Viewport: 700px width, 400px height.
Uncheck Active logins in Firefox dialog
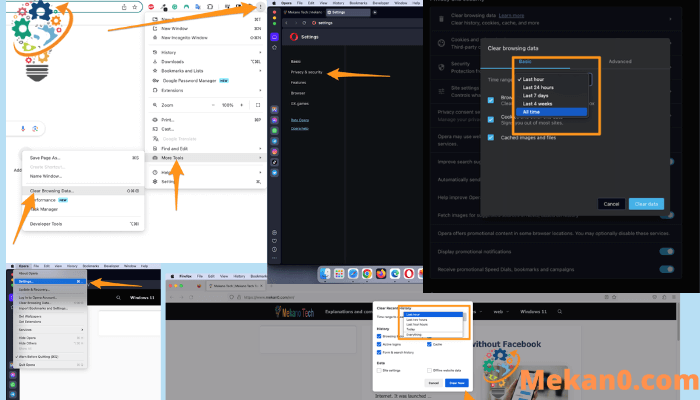coord(379,344)
